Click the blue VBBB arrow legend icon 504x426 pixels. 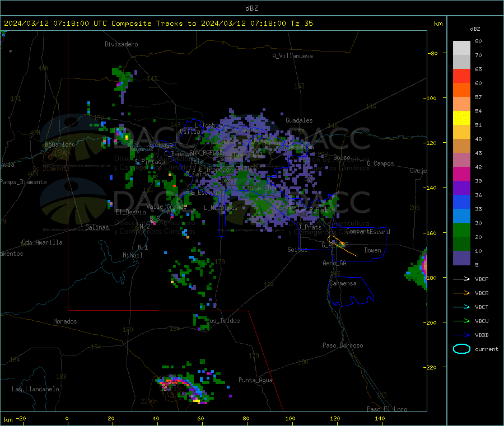pyautogui.click(x=461, y=335)
